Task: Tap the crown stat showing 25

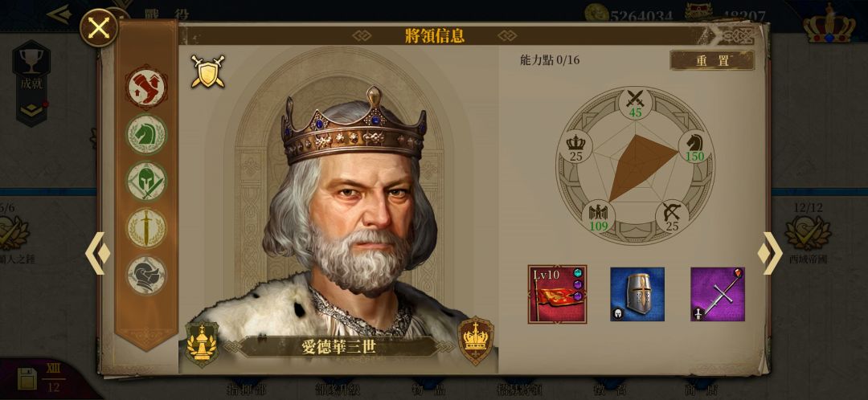Action: 575,147
